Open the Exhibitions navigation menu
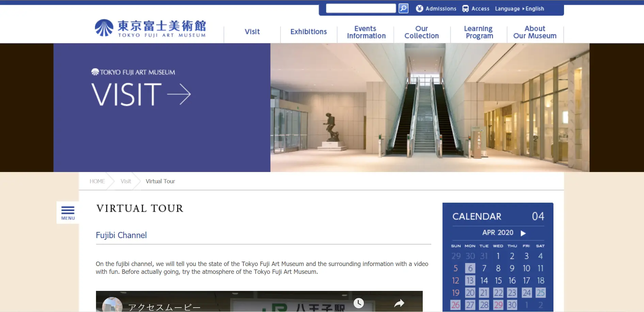This screenshot has height=312, width=644. tap(309, 32)
